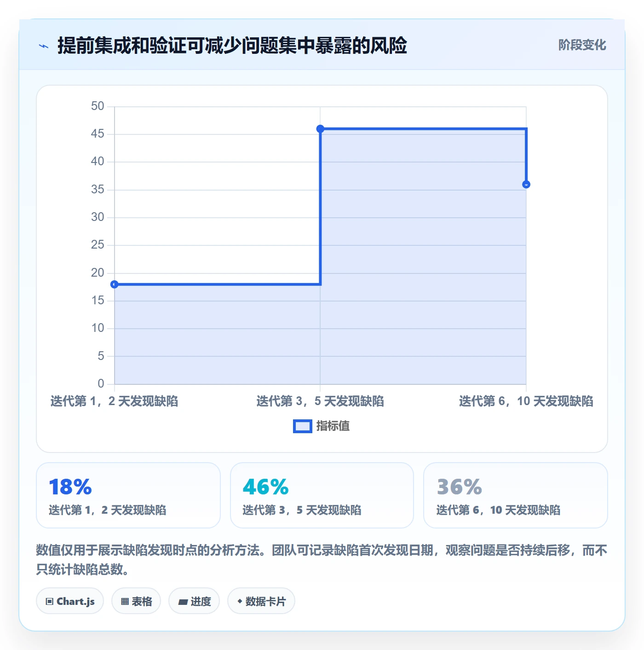Click the grid icon in 表格 chip
Screen dimensions: 644x650
125,602
